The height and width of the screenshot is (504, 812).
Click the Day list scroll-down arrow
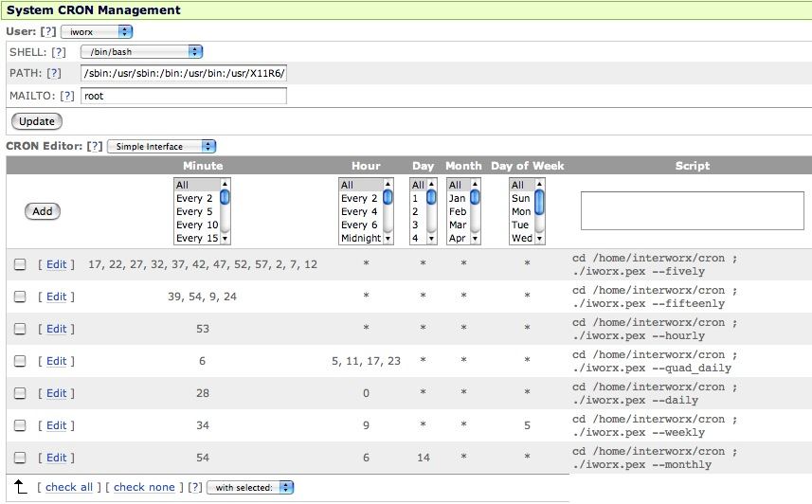point(431,239)
